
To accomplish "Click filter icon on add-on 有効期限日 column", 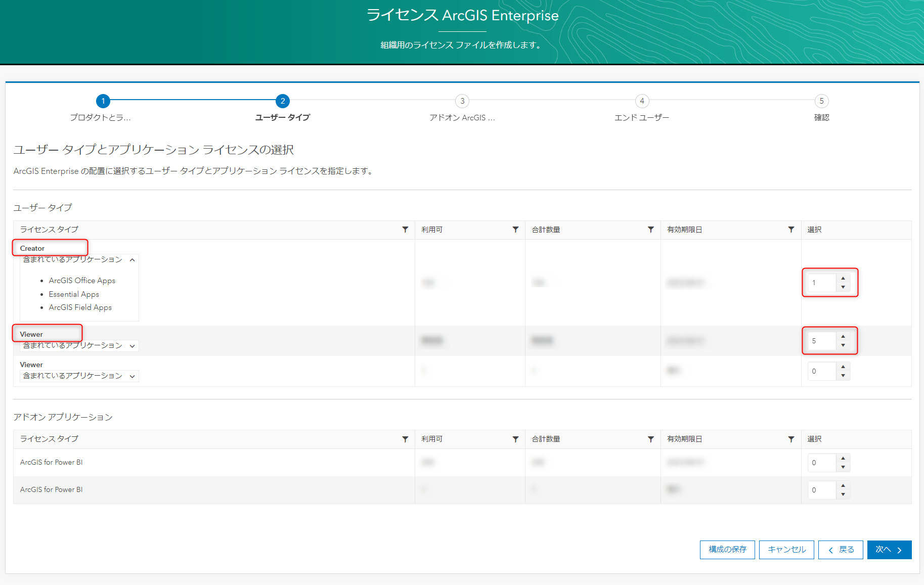I will tap(791, 439).
